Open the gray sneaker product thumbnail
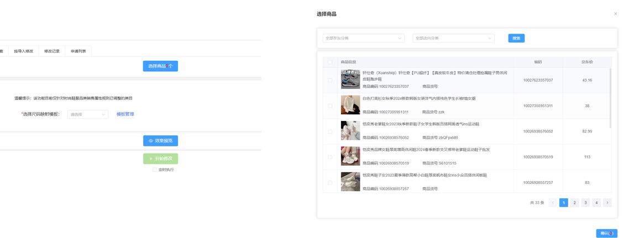 [350, 80]
